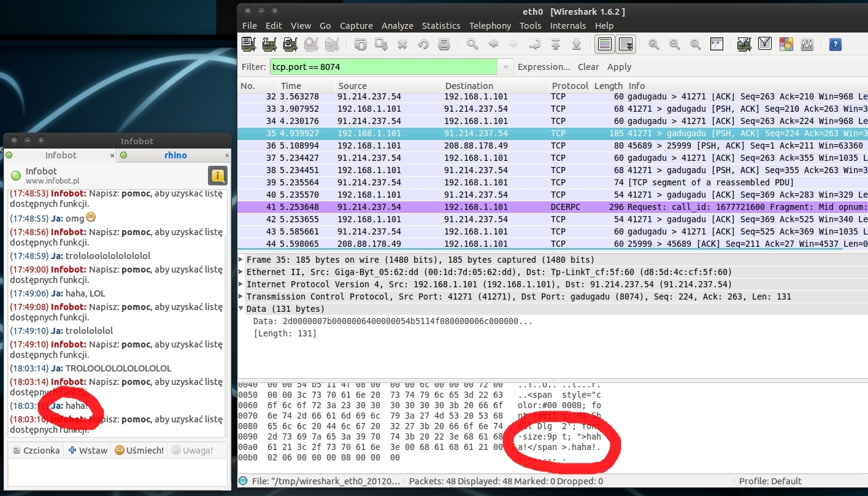Select the [Length: 131] line
Image resolution: width=868 pixels, height=496 pixels.
click(285, 333)
